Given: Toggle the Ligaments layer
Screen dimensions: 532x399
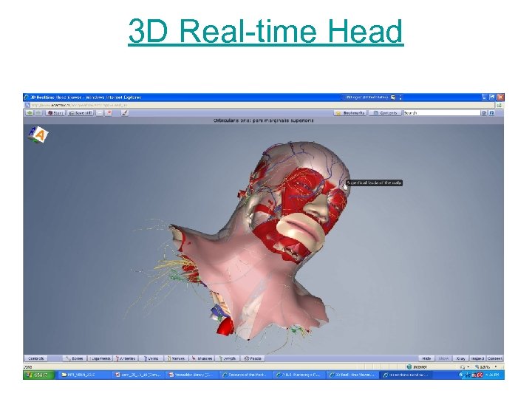Looking at the screenshot, I should coord(100,358).
